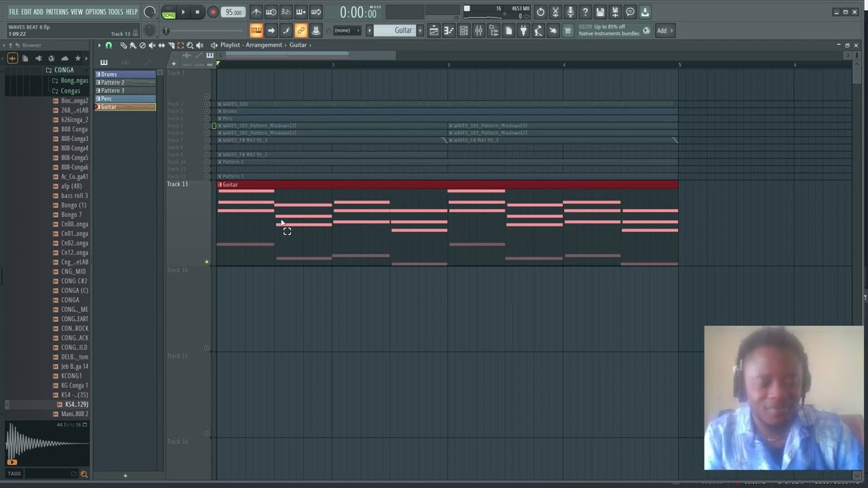Screen dimensions: 868x488
Task: Open the VIEW menu
Action: pos(77,12)
